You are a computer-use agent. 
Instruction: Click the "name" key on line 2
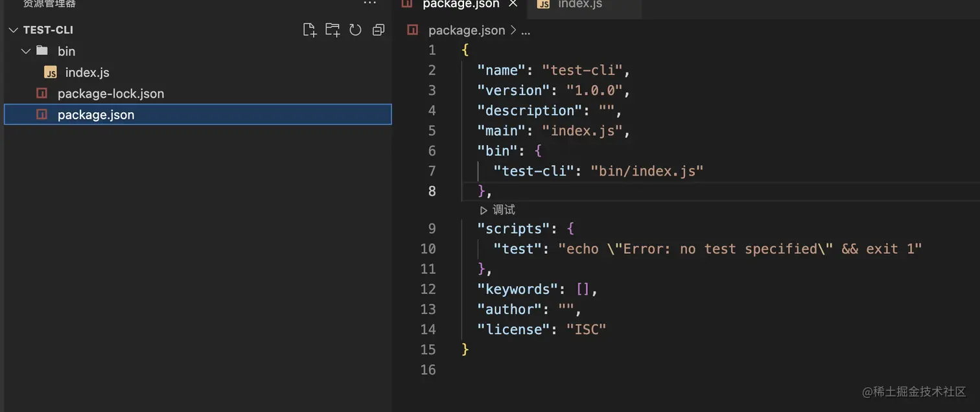(x=502, y=70)
